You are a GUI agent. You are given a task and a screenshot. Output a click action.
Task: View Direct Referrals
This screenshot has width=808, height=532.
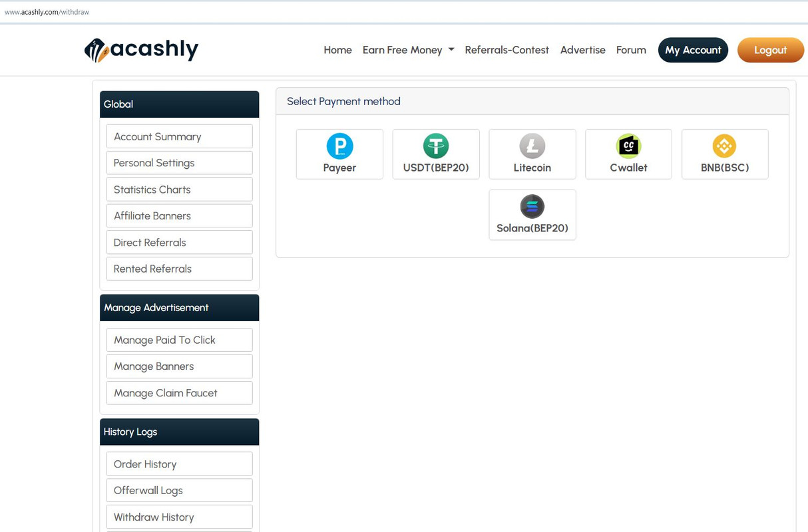click(180, 242)
